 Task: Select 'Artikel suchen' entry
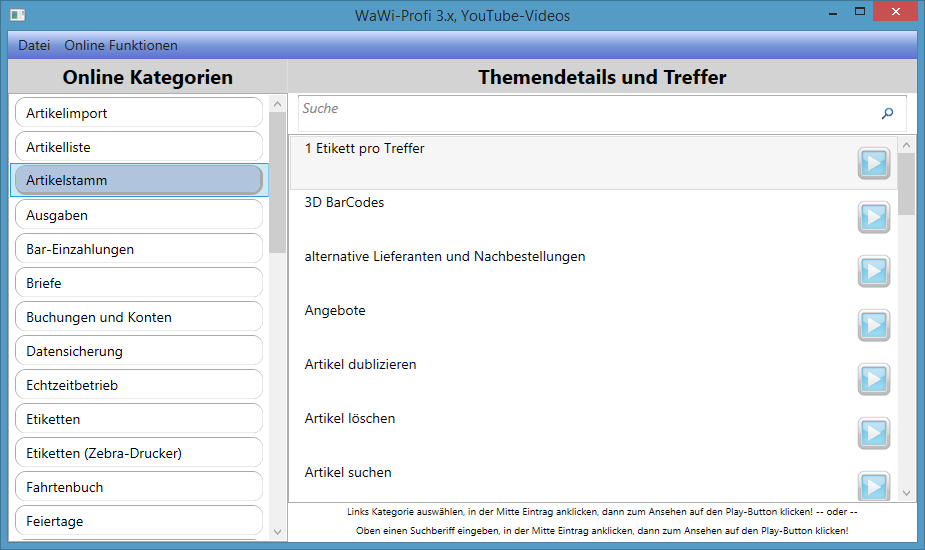pyautogui.click(x=593, y=481)
